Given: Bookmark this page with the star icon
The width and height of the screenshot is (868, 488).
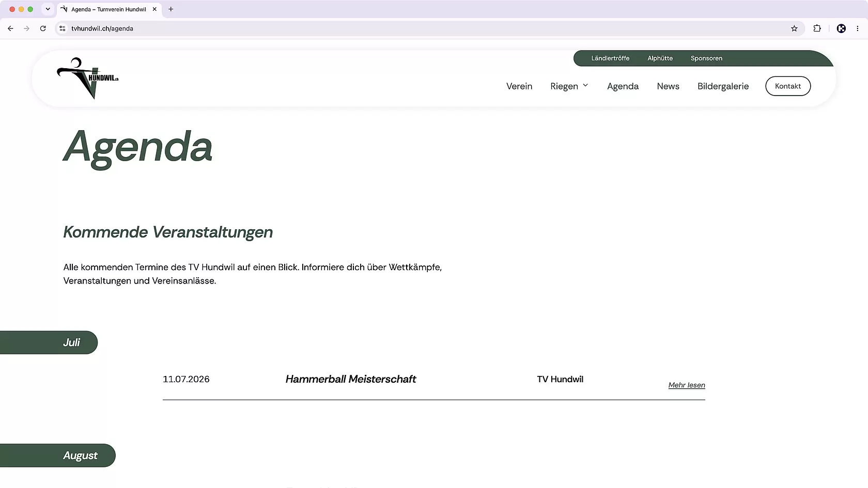Looking at the screenshot, I should pos(794,28).
